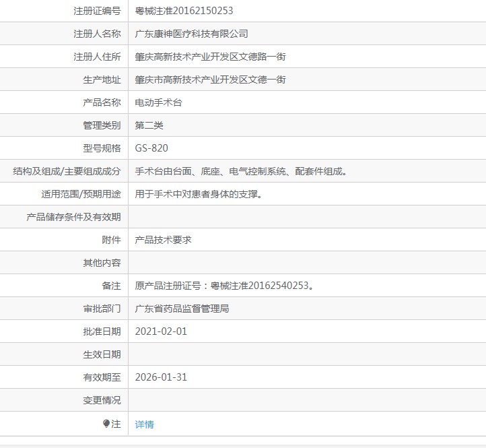Select the approval date 2021-02-01

[x=161, y=331]
